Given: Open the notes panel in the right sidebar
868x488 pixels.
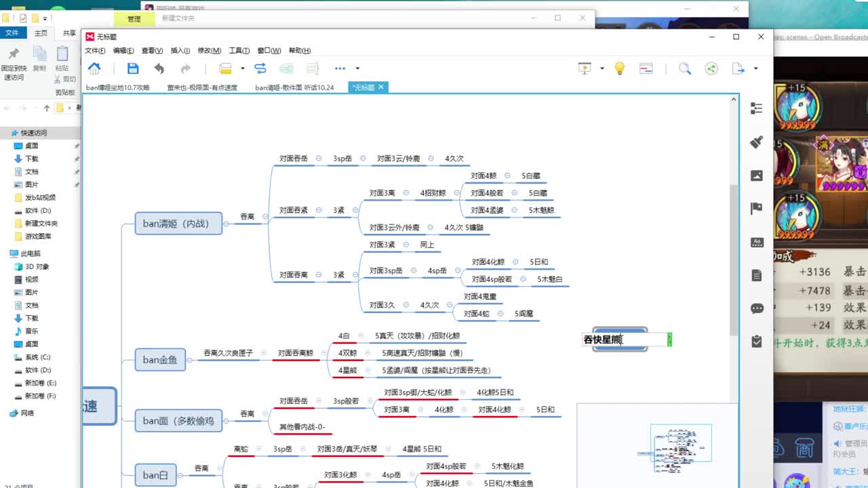Looking at the screenshot, I should (x=757, y=275).
